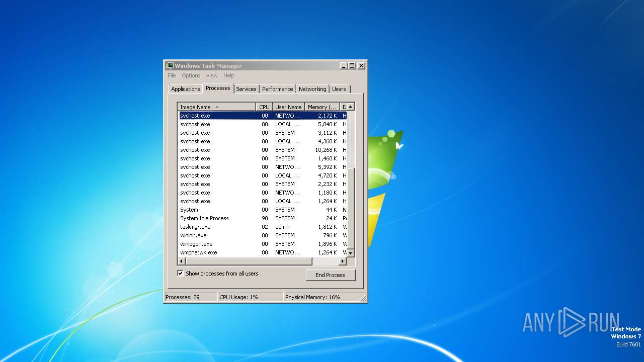Image resolution: width=644 pixels, height=362 pixels.
Task: Click the End Process button
Action: pyautogui.click(x=330, y=275)
